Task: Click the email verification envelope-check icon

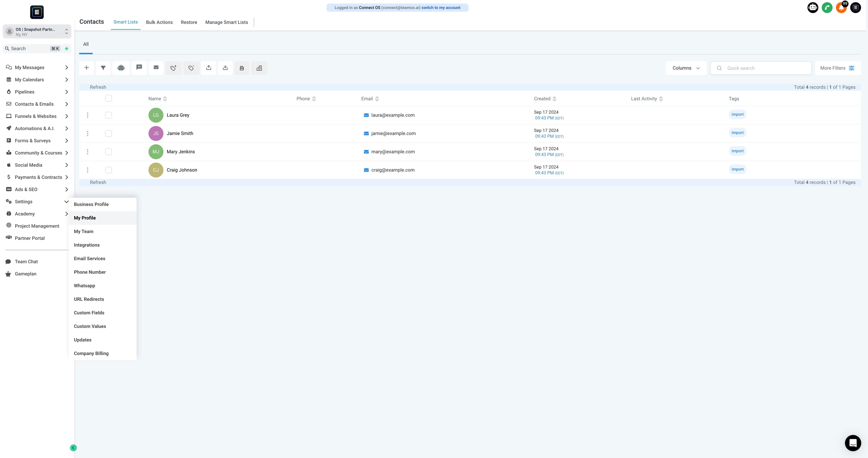Action: tap(242, 68)
